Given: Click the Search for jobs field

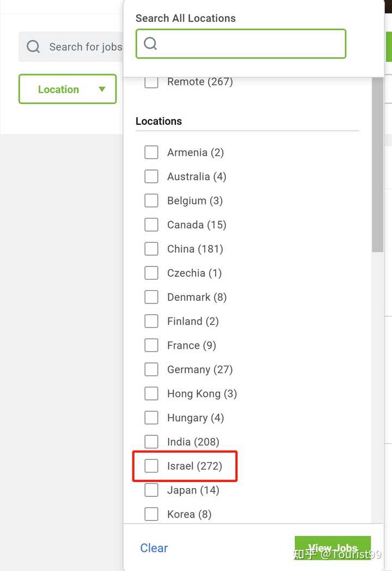Looking at the screenshot, I should (71, 47).
